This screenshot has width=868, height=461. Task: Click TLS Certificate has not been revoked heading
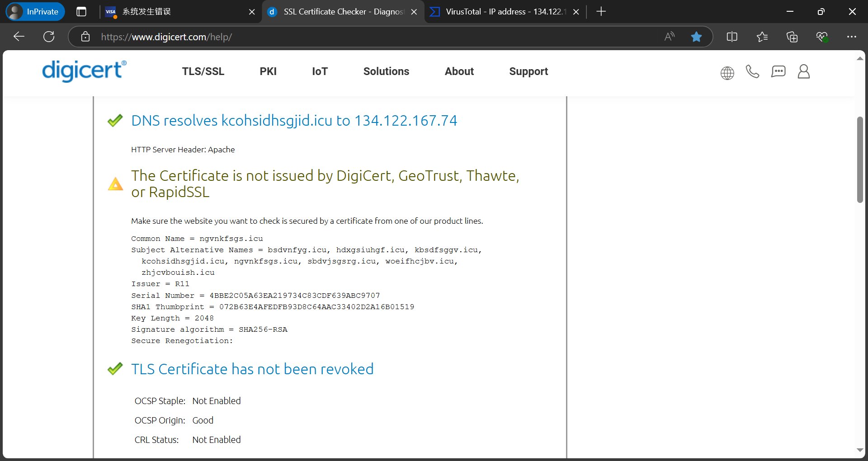(x=252, y=369)
